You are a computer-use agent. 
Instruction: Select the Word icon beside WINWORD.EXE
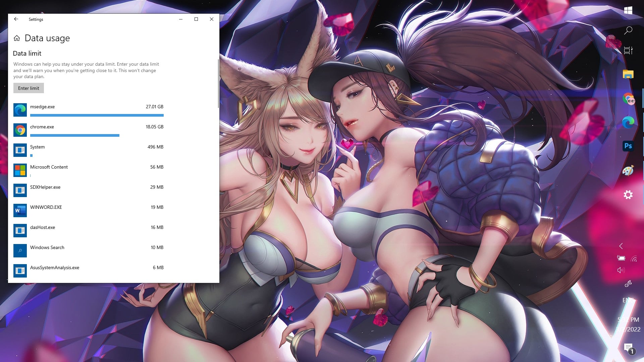(x=20, y=210)
